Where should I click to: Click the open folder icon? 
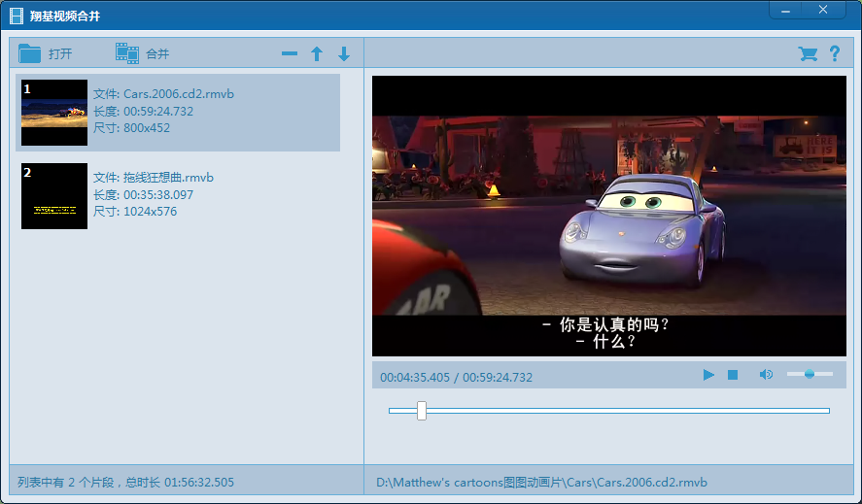[x=29, y=53]
